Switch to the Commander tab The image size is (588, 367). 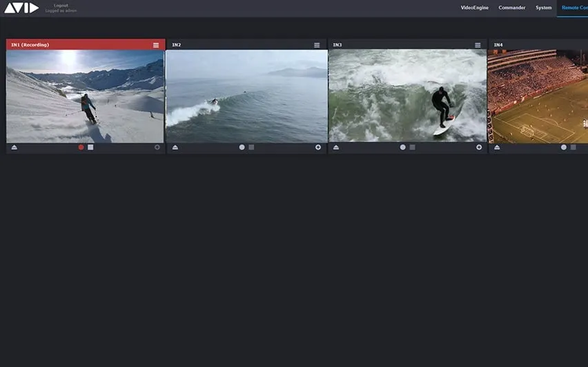(x=512, y=8)
